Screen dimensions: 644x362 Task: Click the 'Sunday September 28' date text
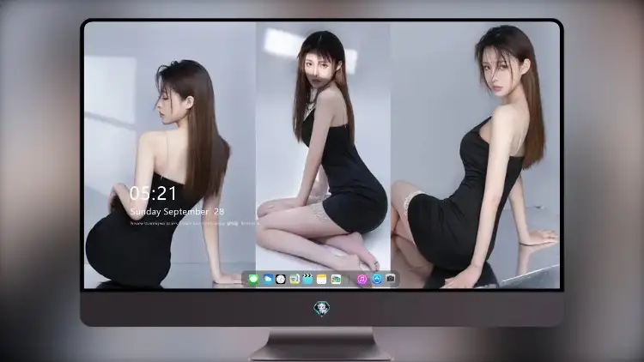(177, 212)
